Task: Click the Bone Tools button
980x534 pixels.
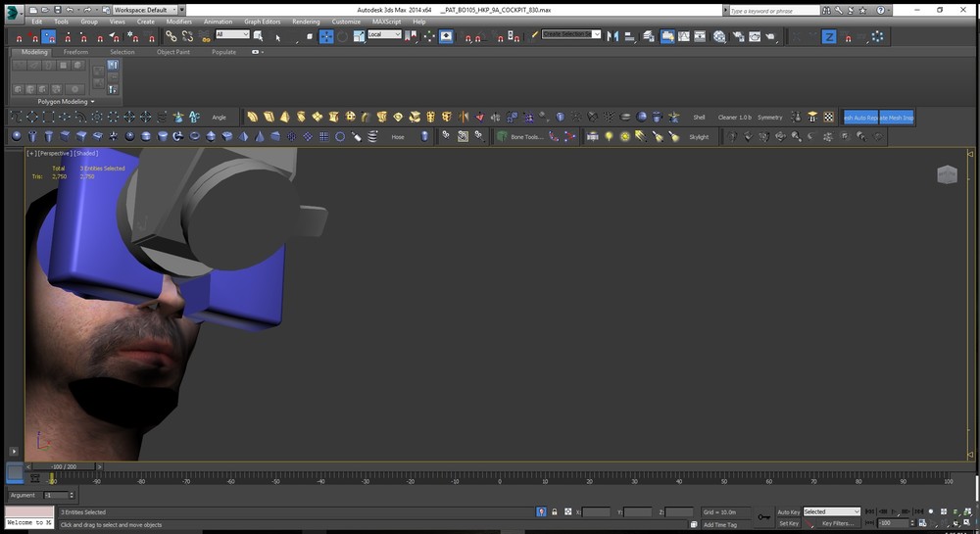Action: pos(525,137)
